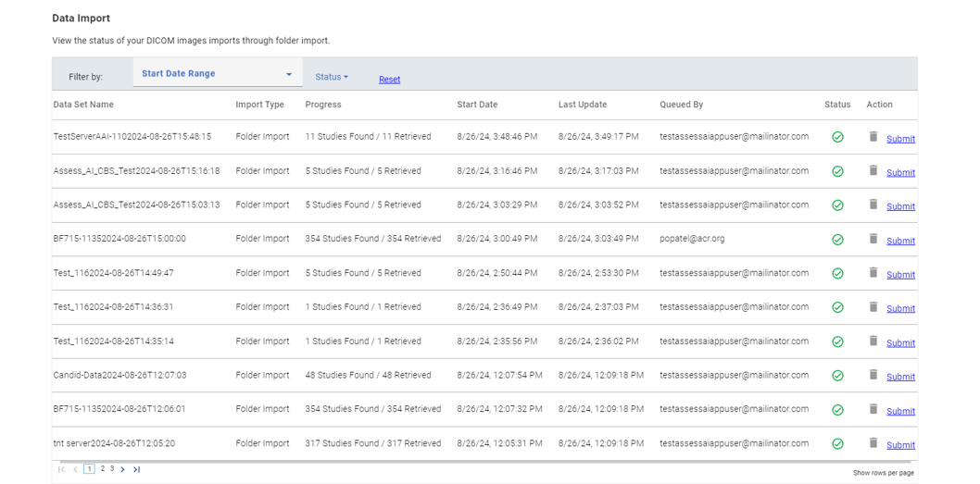Submit the BF715-1135 12:06:01 data set
The image size is (980, 484).
click(x=900, y=411)
